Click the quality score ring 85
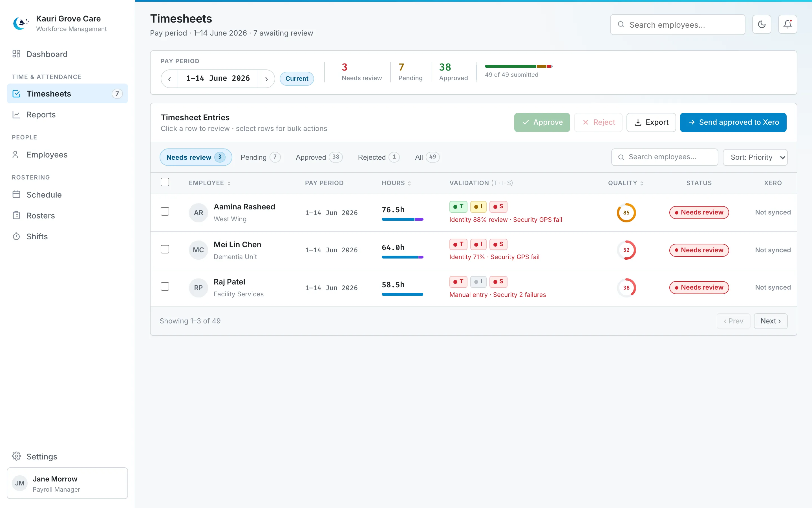Image resolution: width=812 pixels, height=508 pixels. coord(626,213)
